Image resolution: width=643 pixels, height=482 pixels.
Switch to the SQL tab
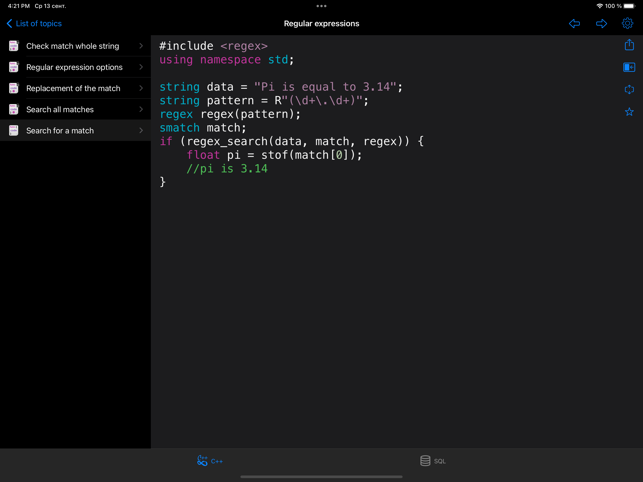click(433, 461)
